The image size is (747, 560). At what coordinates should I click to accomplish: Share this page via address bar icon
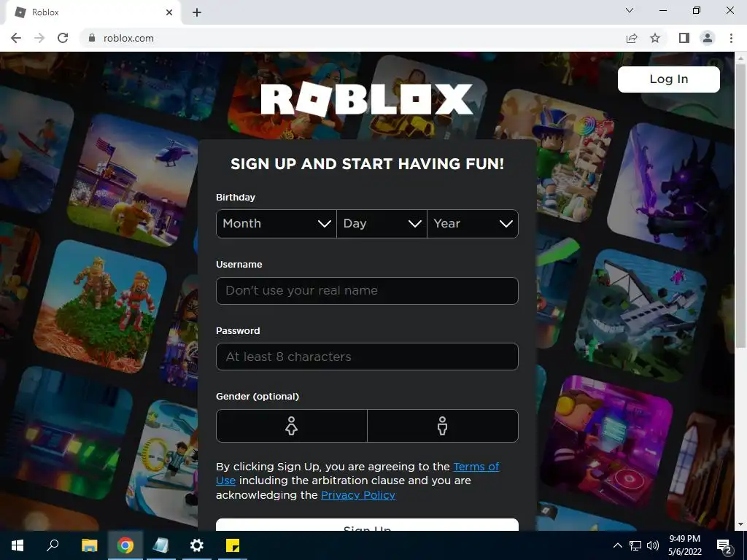point(632,38)
